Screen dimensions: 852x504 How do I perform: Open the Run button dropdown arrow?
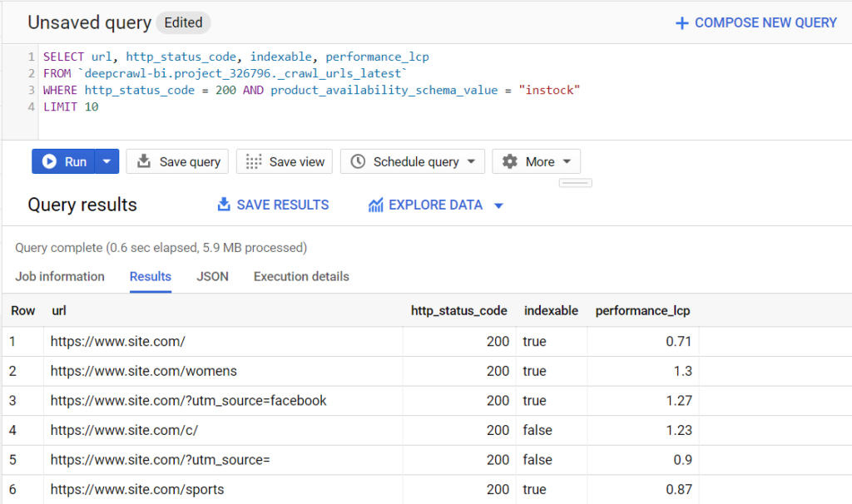[x=105, y=161]
